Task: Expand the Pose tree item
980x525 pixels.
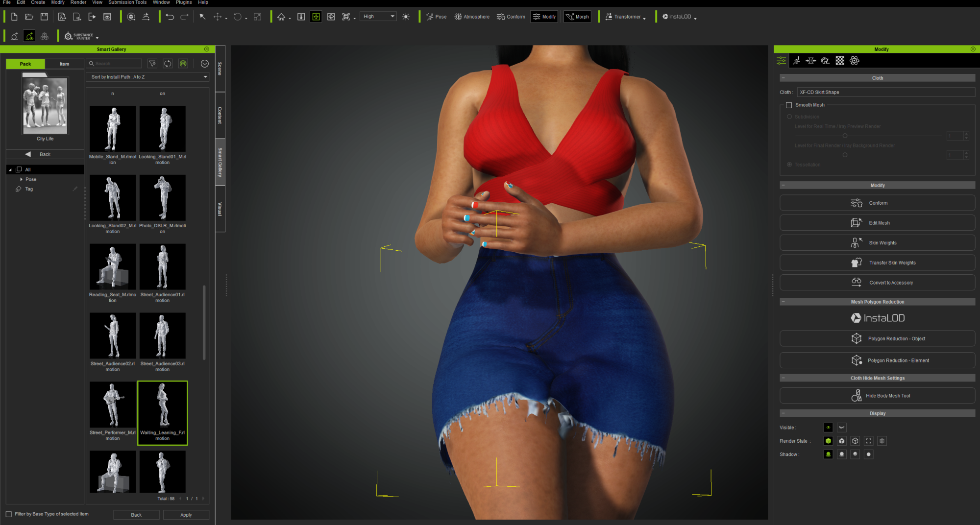Action: 22,180
